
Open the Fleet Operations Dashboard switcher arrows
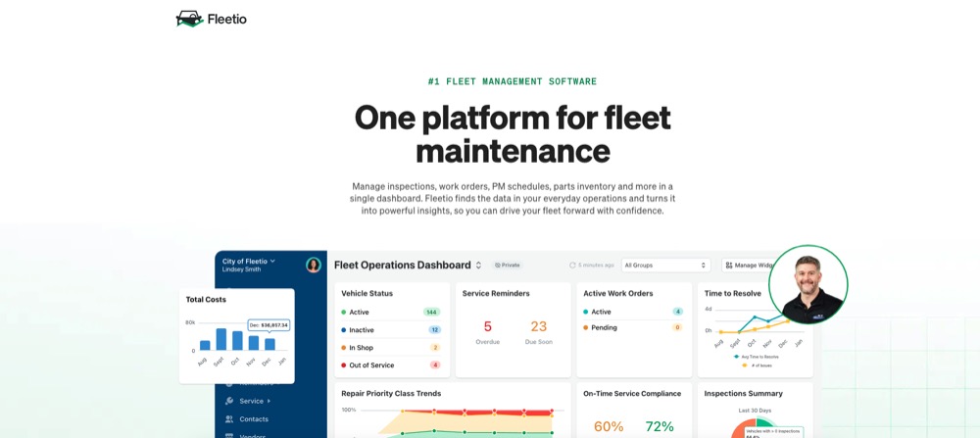(479, 265)
